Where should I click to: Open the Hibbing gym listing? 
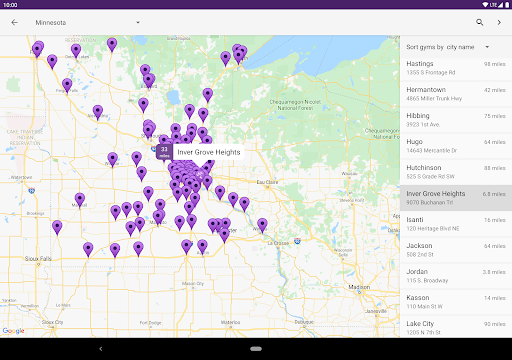[456, 120]
